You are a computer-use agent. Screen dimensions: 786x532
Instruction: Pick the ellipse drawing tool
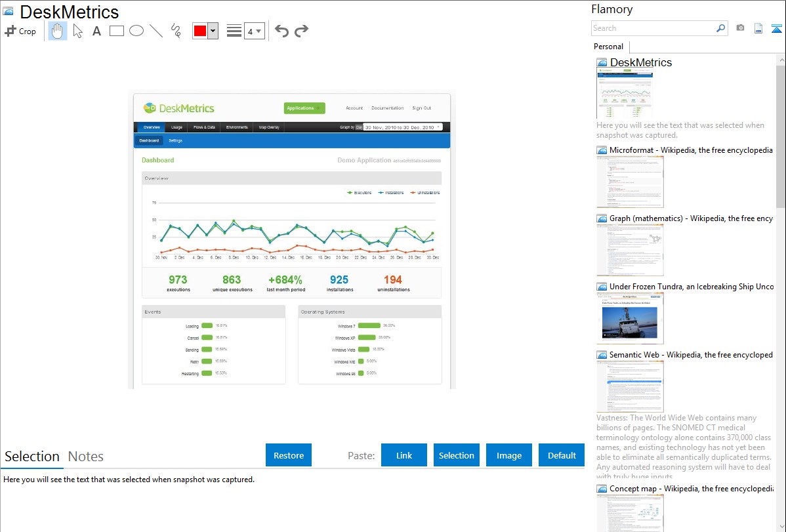coord(136,31)
